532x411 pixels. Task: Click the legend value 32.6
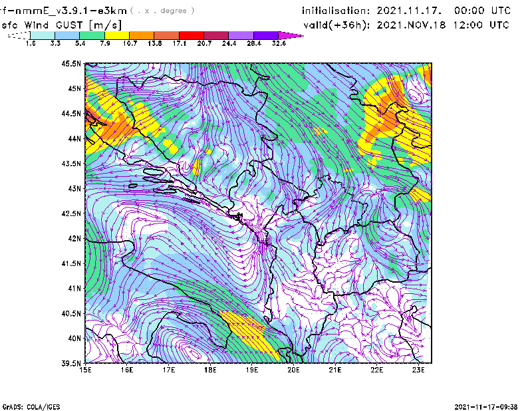279,43
